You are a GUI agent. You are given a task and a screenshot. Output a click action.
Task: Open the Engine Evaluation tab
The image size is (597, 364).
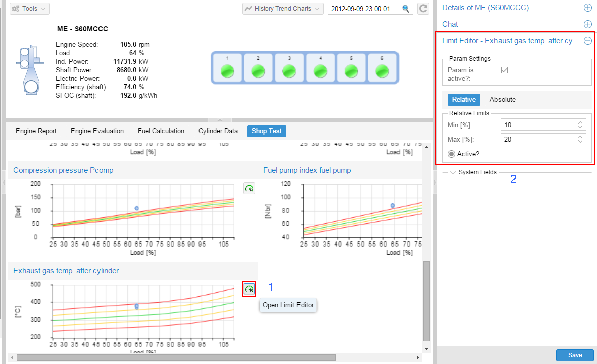tap(97, 131)
